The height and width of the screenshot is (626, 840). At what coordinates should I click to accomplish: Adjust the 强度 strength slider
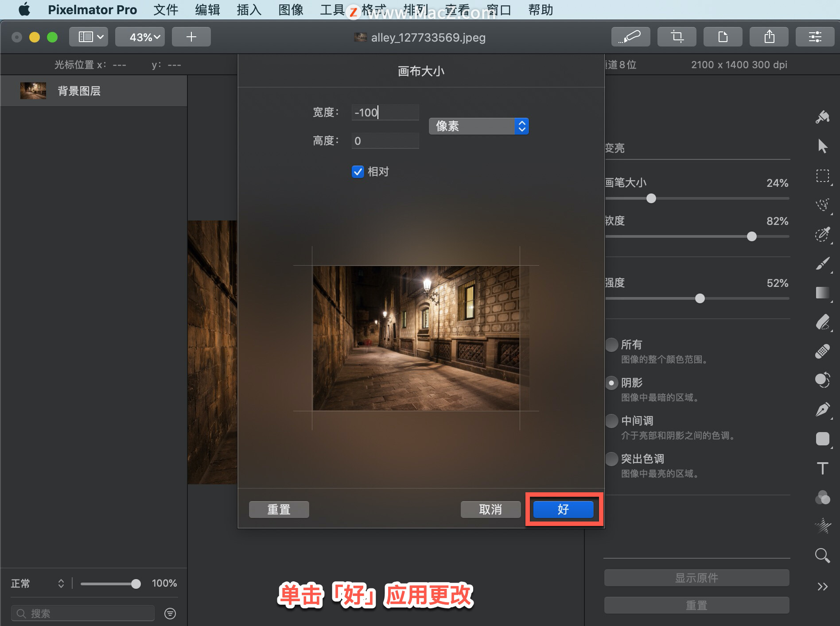pos(700,298)
